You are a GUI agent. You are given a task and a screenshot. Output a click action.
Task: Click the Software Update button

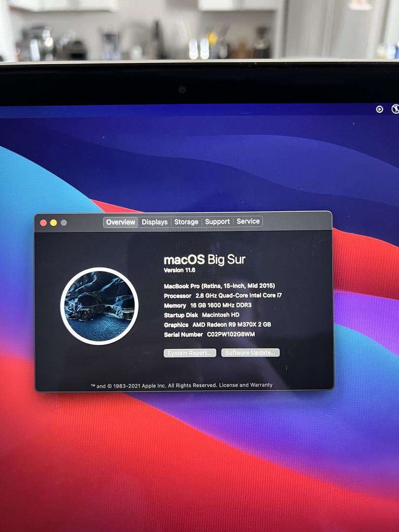point(250,353)
